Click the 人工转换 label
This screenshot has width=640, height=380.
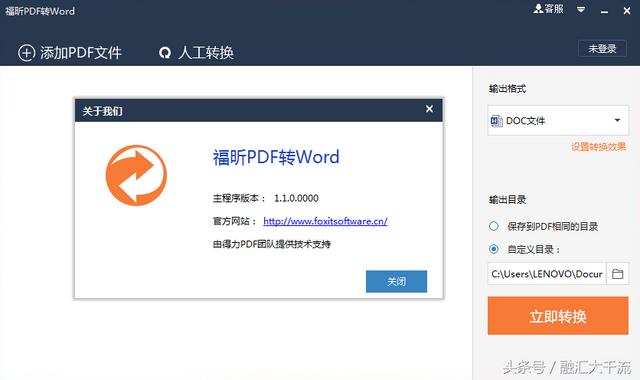click(x=206, y=53)
